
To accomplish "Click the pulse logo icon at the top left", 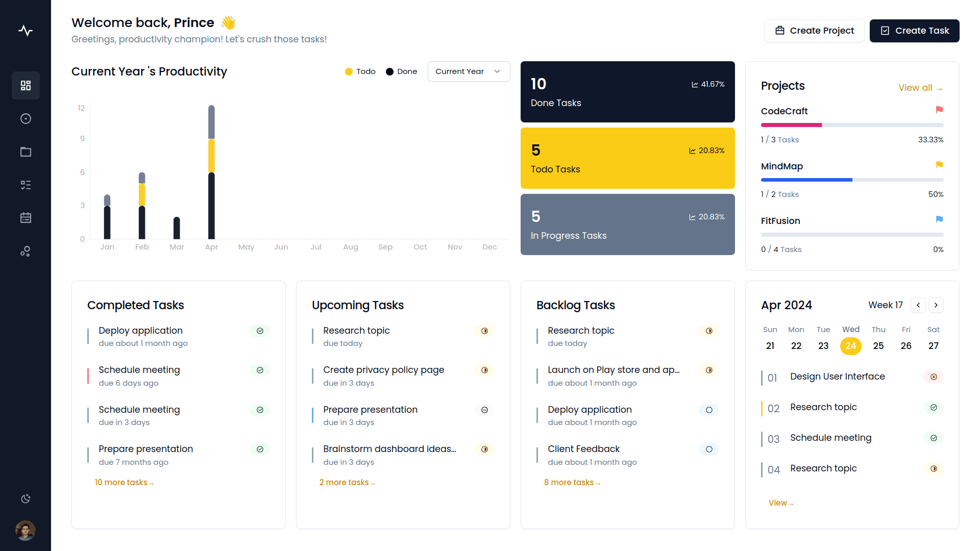I will [26, 31].
